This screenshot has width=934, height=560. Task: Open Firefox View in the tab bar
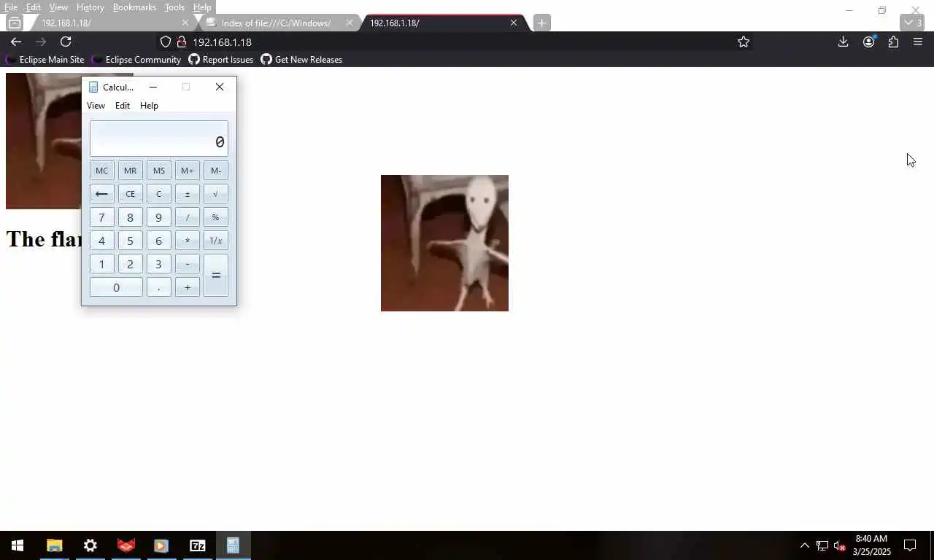14,23
